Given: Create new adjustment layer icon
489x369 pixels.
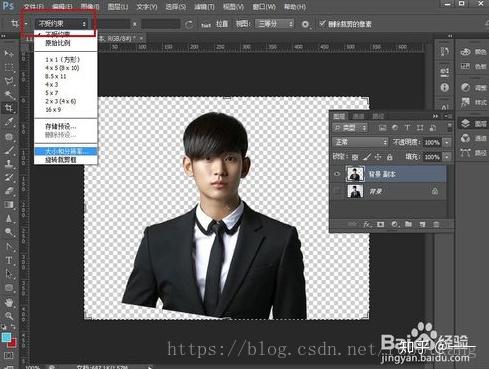Looking at the screenshot, I should [395, 224].
